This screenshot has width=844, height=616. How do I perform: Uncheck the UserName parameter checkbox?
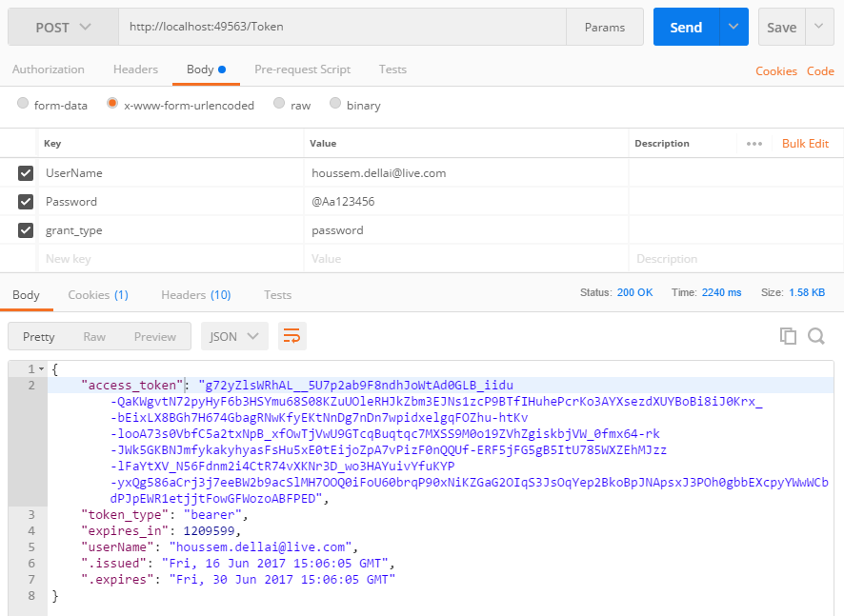click(x=27, y=173)
